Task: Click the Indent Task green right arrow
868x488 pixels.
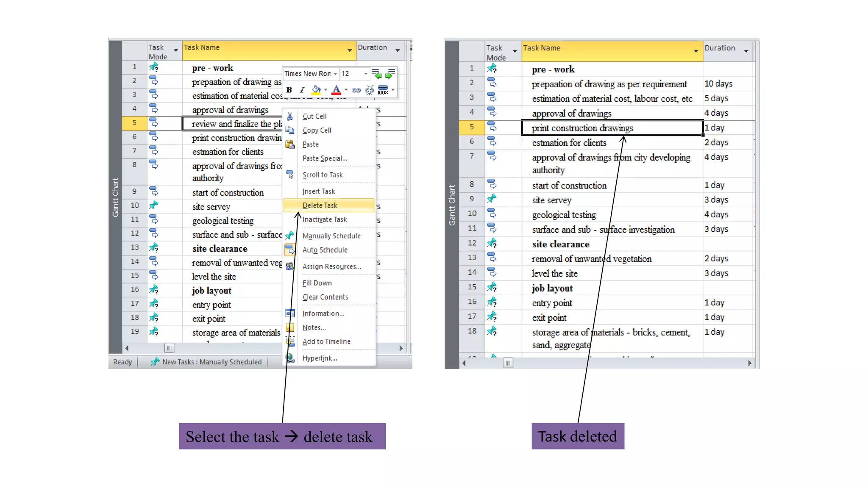Action: (390, 74)
